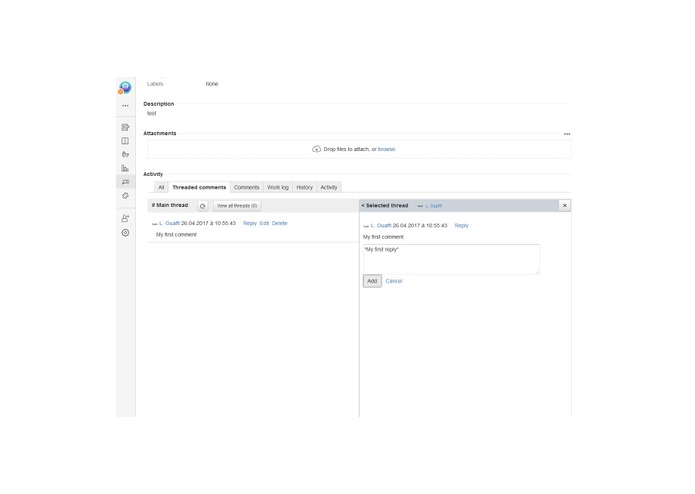This screenshot has width=695, height=494.
Task: Close the Selected thread panel
Action: [x=565, y=206]
